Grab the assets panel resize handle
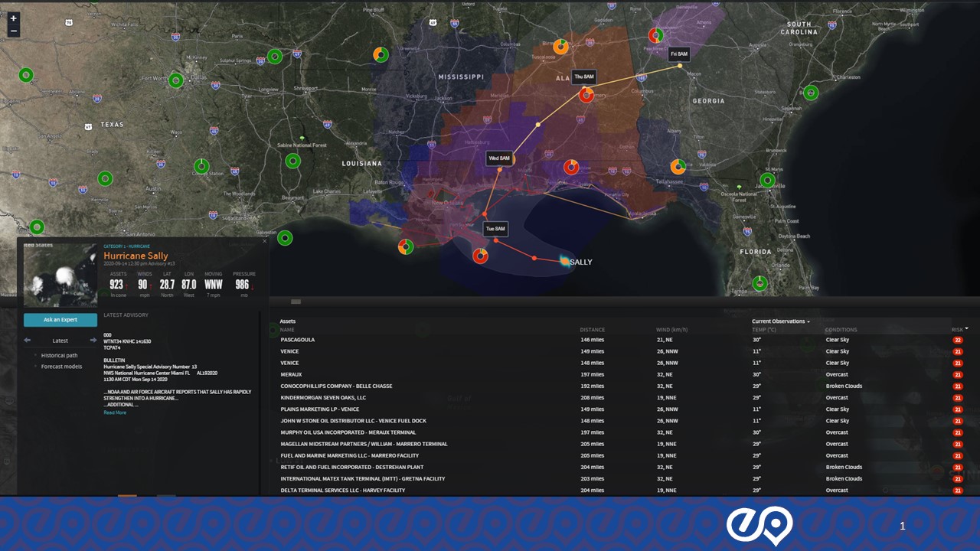This screenshot has width=980, height=551. tap(296, 302)
